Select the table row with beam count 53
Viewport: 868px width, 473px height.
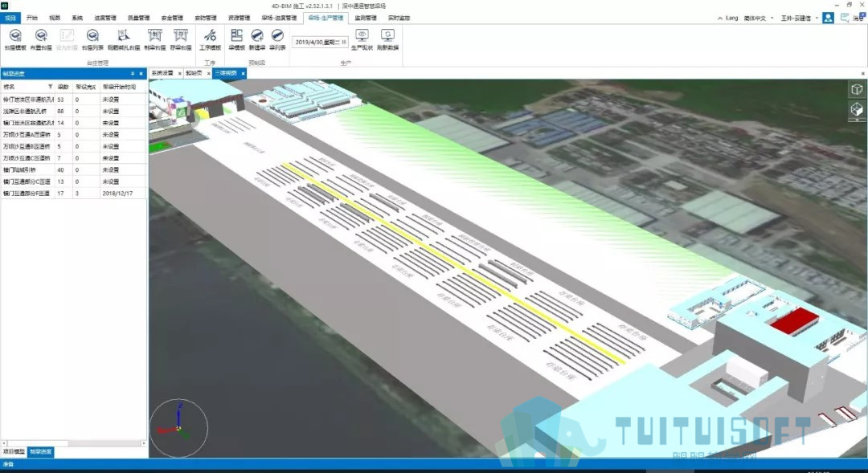click(74, 100)
